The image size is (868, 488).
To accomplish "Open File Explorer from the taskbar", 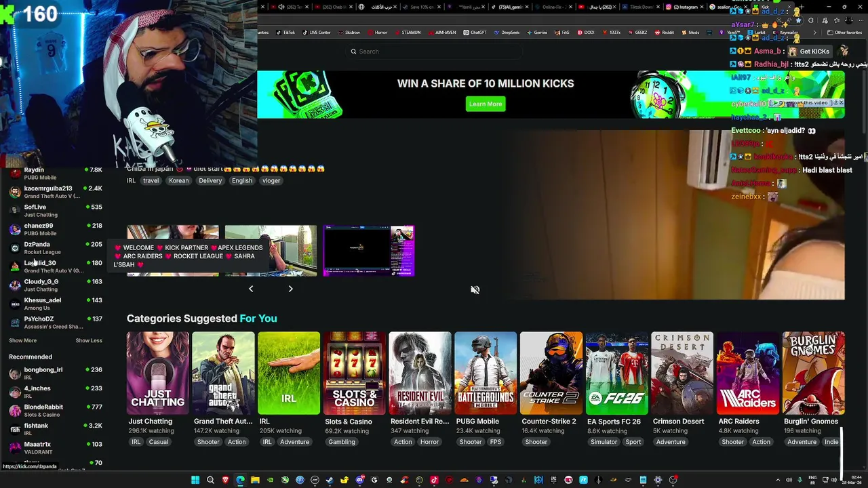I will tap(255, 480).
